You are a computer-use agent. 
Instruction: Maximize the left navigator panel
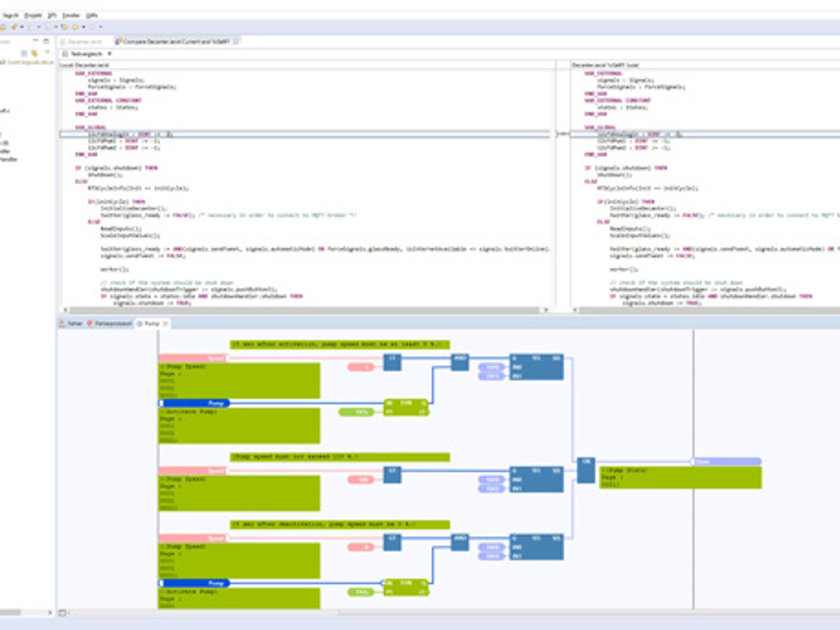[46, 41]
